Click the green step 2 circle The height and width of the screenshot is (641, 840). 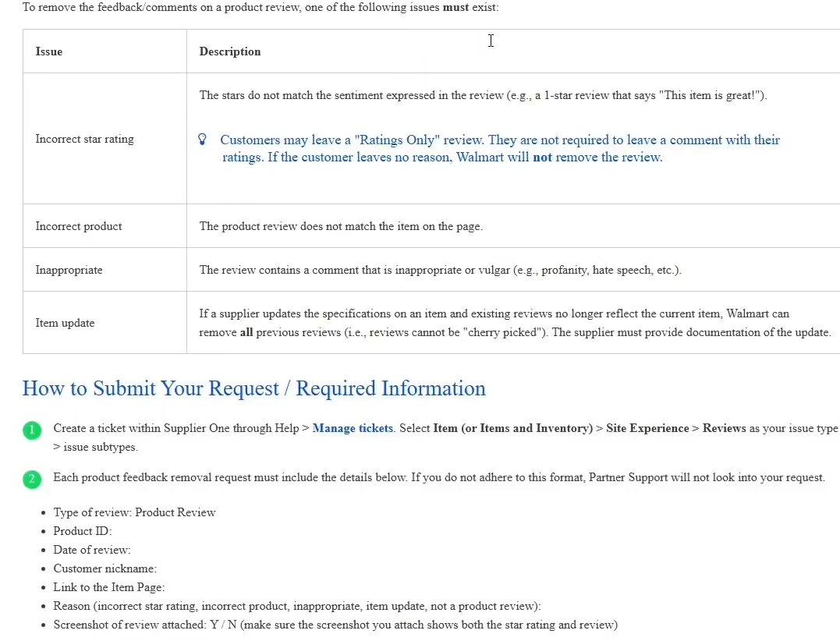point(32,479)
